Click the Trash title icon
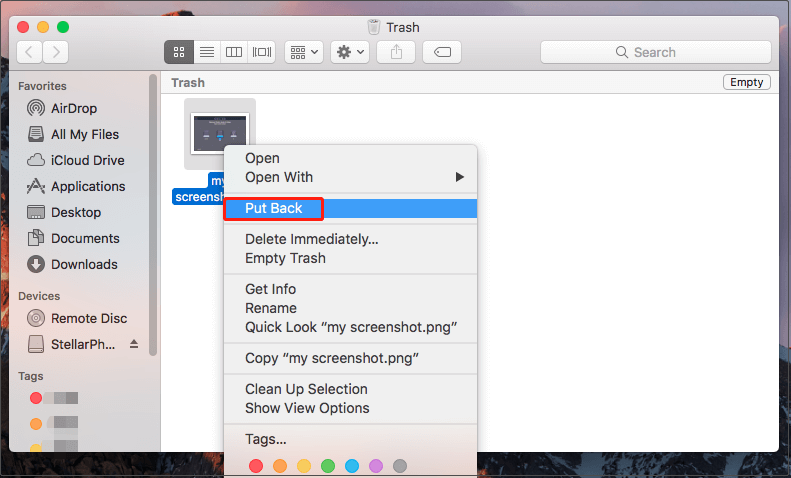The height and width of the screenshot is (478, 791). 373,27
